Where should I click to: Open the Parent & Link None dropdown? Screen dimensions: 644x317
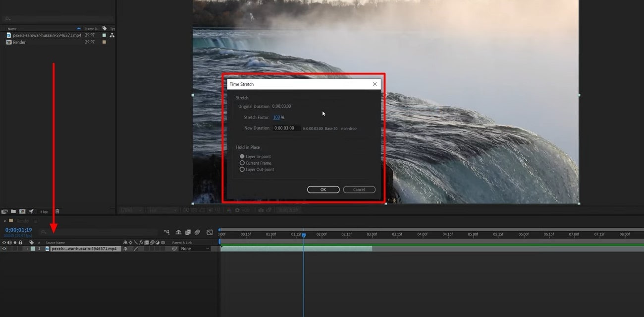(195, 249)
